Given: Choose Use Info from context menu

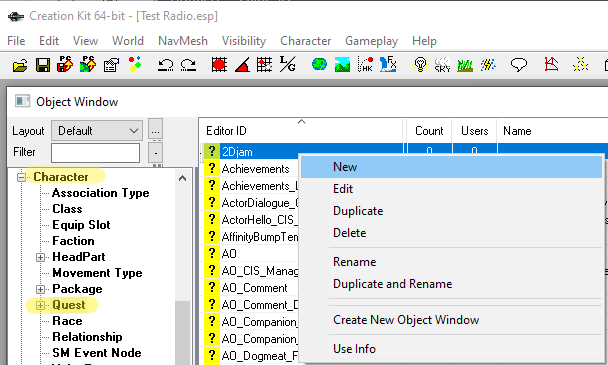Looking at the screenshot, I should coord(452,349).
